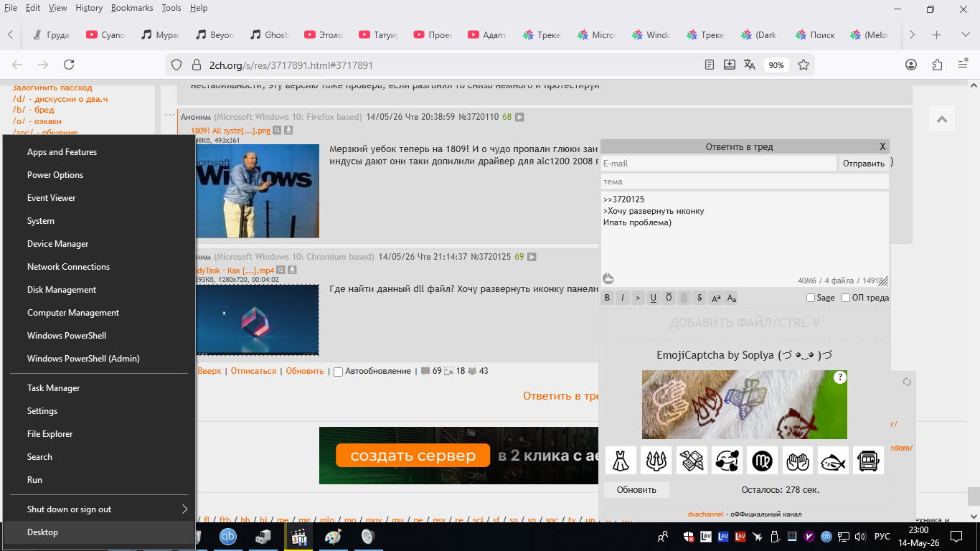Viewport: 980px width, 551px height.
Task: Apply overline formatting in reply form
Action: coord(669,298)
